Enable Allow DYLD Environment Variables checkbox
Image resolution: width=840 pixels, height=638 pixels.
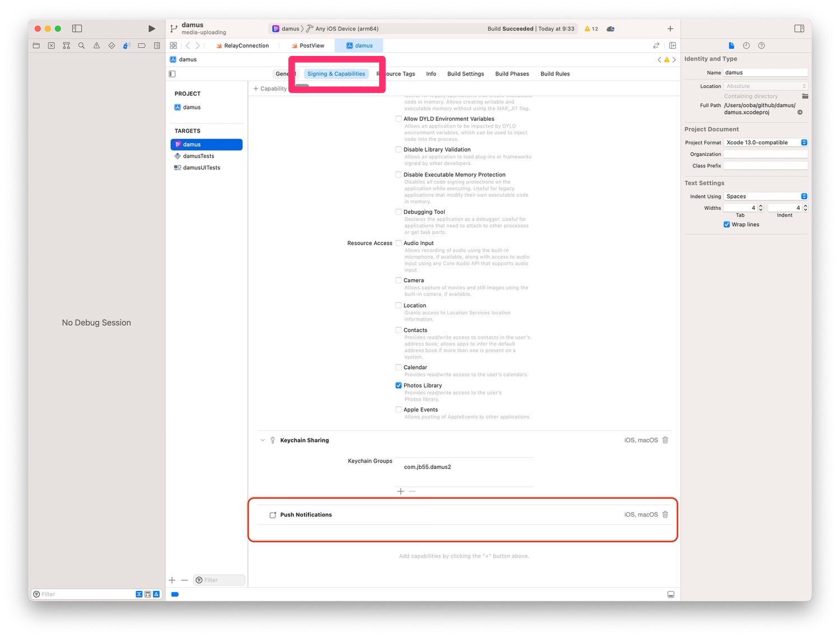point(399,119)
